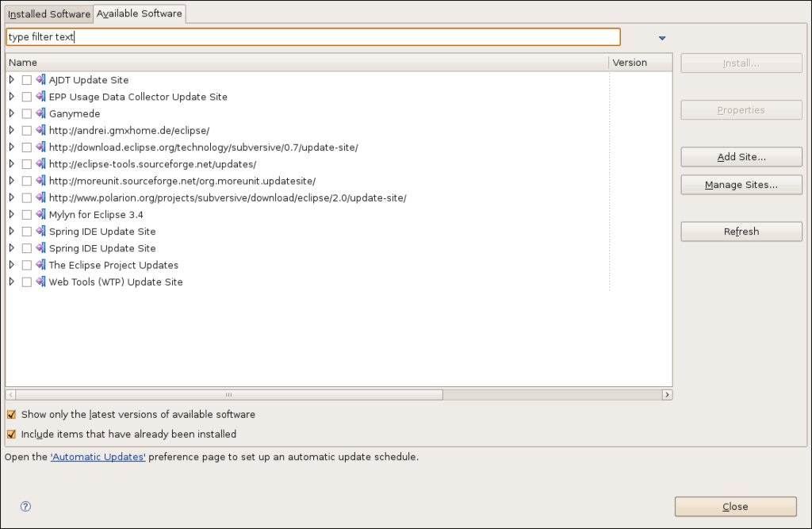Open the filter view menu dropdown arrow
812x529 pixels.
[662, 38]
